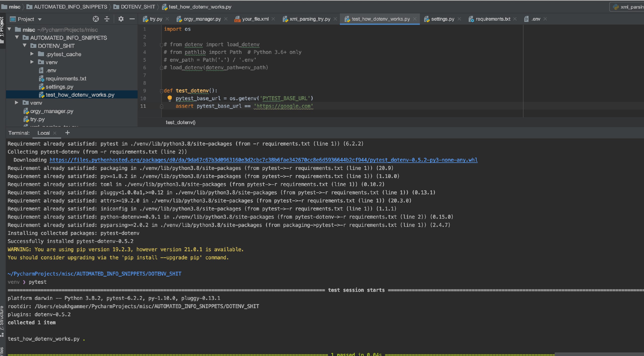Viewport: 644px width, 356px height.
Task: Open Project panel settings gear
Action: pyautogui.click(x=121, y=19)
